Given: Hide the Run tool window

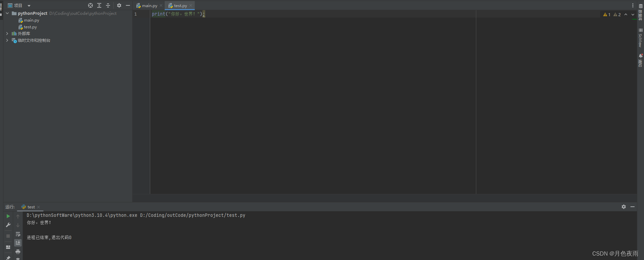Looking at the screenshot, I should tap(633, 207).
